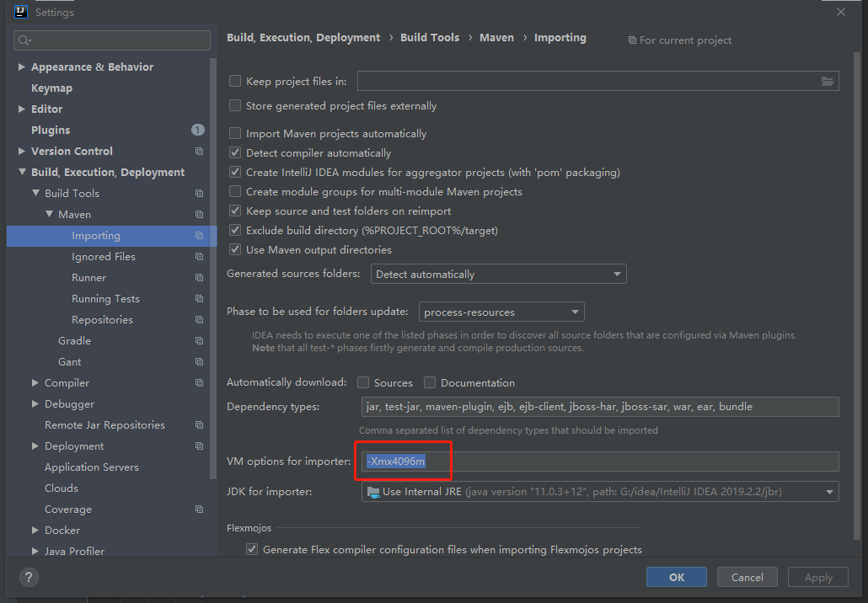Image resolution: width=868 pixels, height=603 pixels.
Task: Open Phase to be used for folders update dropdown
Action: coord(501,312)
